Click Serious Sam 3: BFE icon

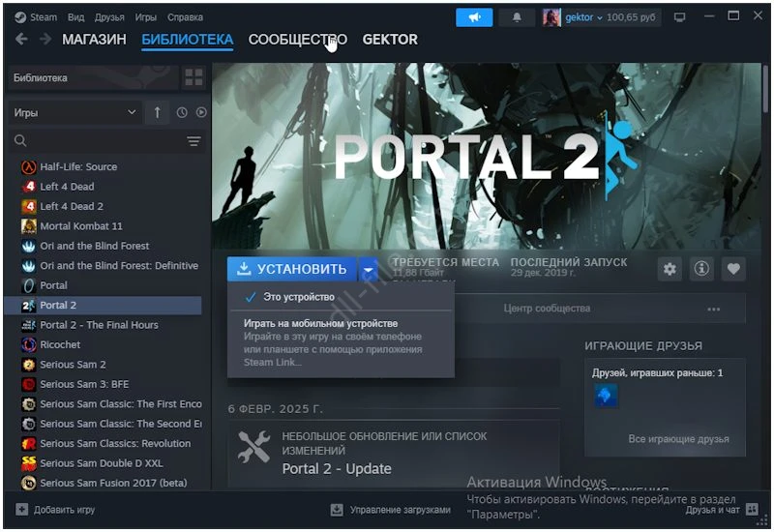(29, 384)
